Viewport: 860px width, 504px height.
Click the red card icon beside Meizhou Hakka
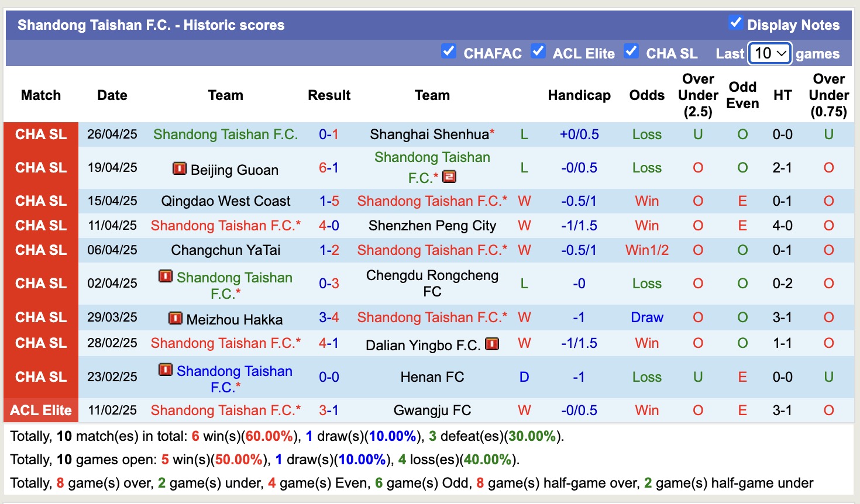(x=176, y=319)
